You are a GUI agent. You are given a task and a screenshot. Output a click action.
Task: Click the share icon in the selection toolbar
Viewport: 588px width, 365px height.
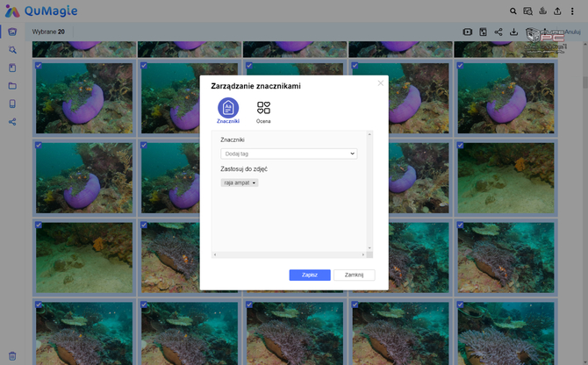pos(498,32)
